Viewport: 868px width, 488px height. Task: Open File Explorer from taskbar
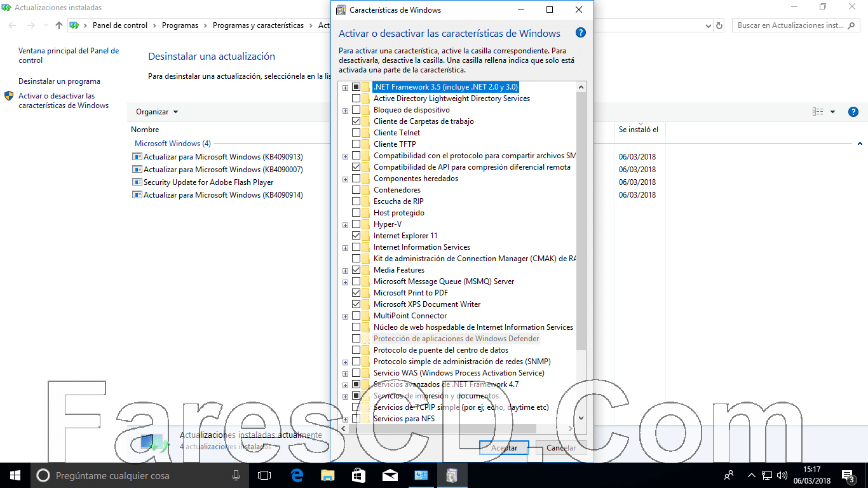click(x=327, y=475)
